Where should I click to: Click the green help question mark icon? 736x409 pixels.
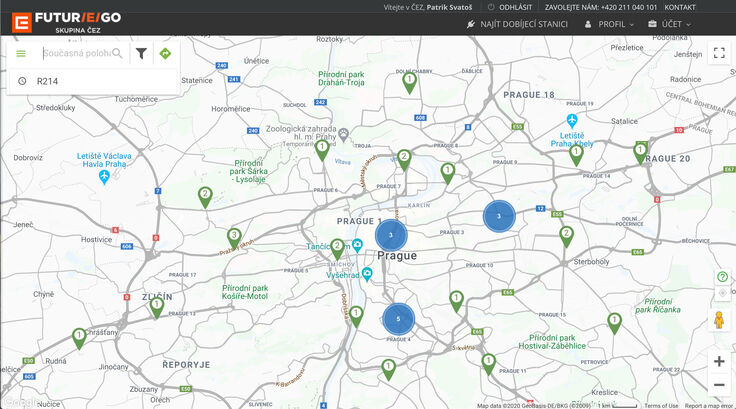coord(722,277)
